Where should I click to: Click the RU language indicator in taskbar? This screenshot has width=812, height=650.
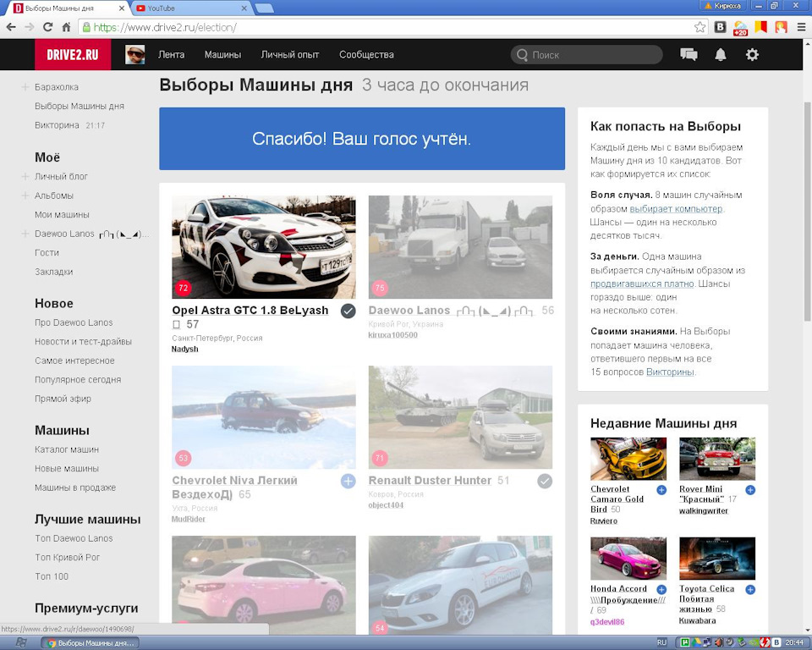pos(661,642)
